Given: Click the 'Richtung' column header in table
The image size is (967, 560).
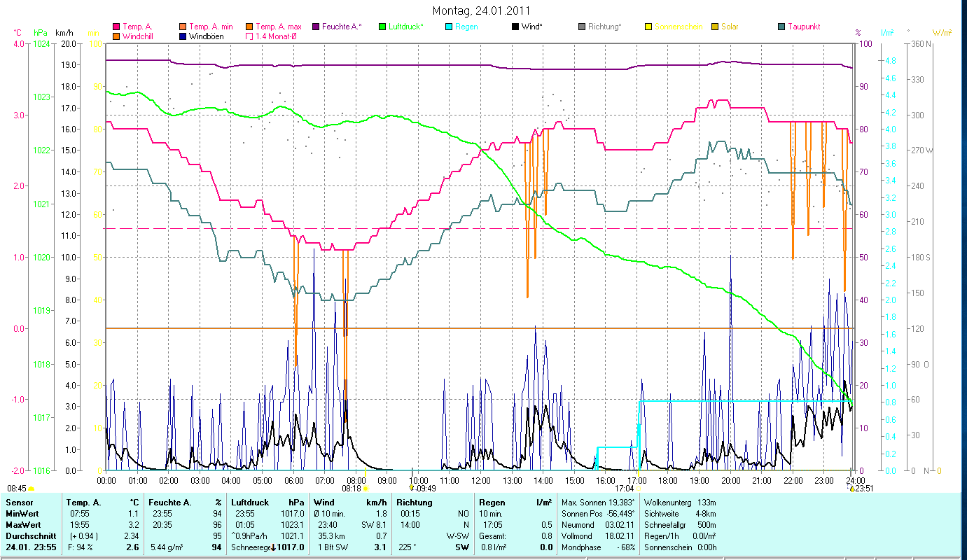Looking at the screenshot, I should click(413, 503).
